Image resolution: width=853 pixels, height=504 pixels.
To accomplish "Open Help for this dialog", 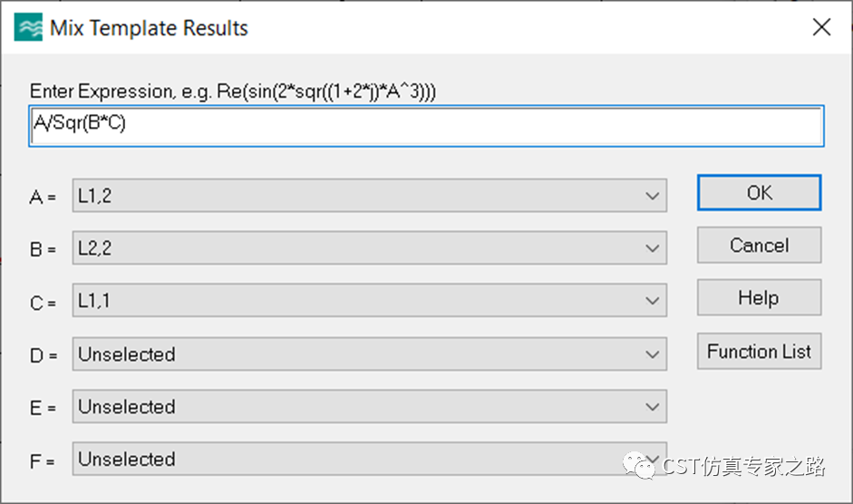I will click(759, 297).
